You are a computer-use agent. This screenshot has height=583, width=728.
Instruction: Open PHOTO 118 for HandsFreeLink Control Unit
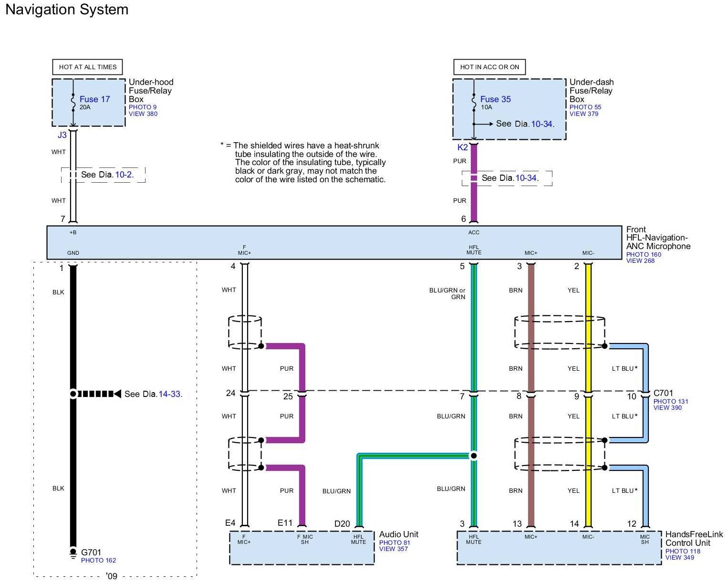pos(683,552)
